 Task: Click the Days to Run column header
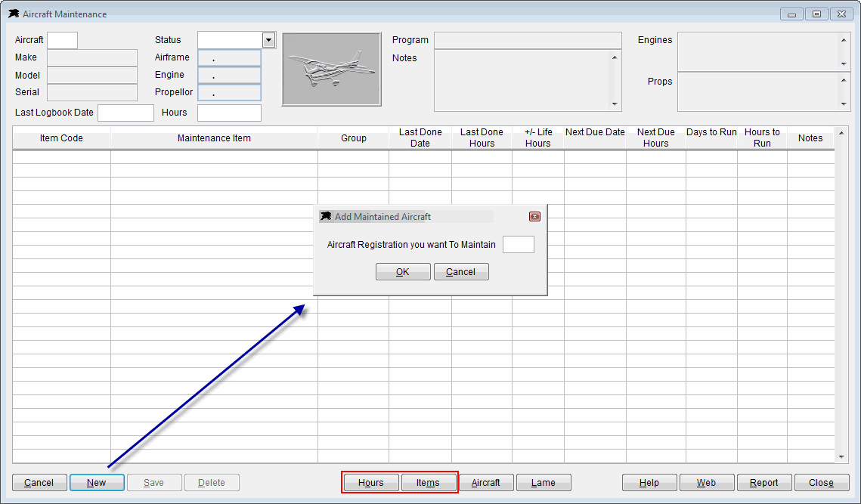(x=711, y=138)
